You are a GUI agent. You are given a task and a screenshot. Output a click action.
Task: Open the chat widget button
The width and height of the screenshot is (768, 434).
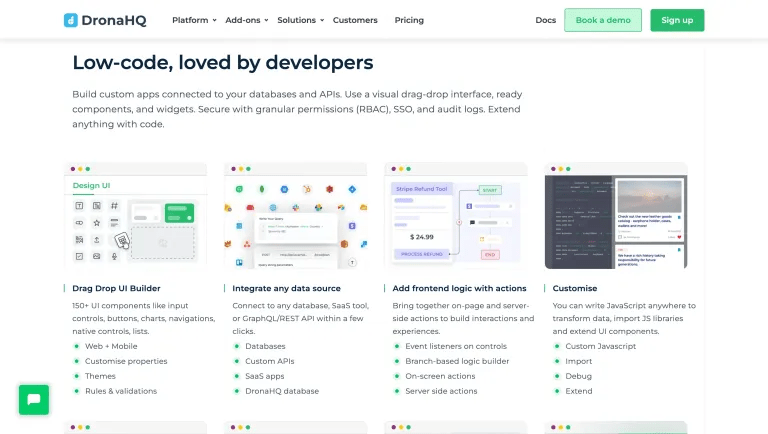(34, 400)
